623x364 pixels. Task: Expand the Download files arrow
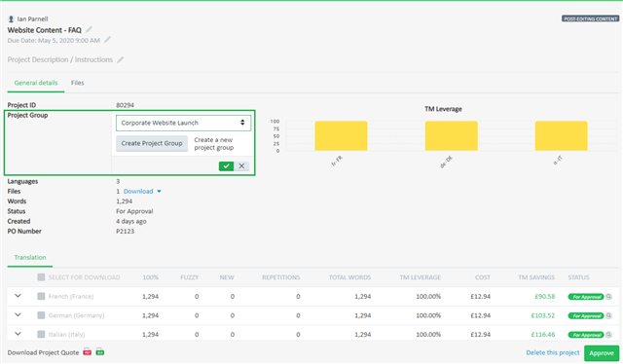point(159,191)
